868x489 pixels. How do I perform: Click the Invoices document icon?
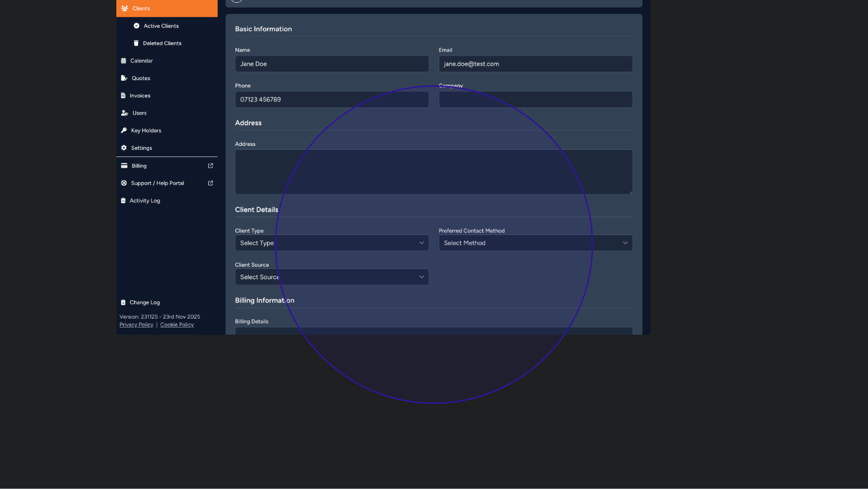tap(124, 96)
